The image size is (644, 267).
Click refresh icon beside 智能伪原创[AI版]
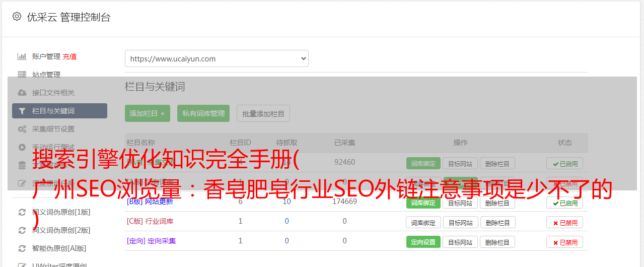tap(22, 248)
